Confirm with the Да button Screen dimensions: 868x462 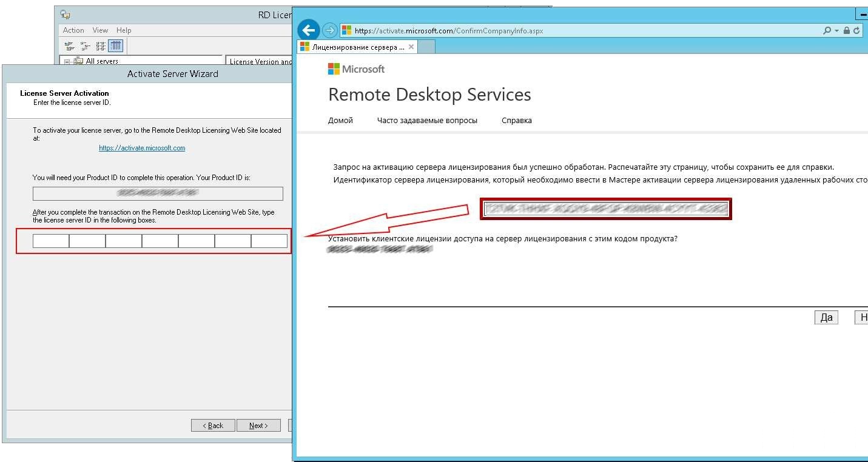pos(826,318)
